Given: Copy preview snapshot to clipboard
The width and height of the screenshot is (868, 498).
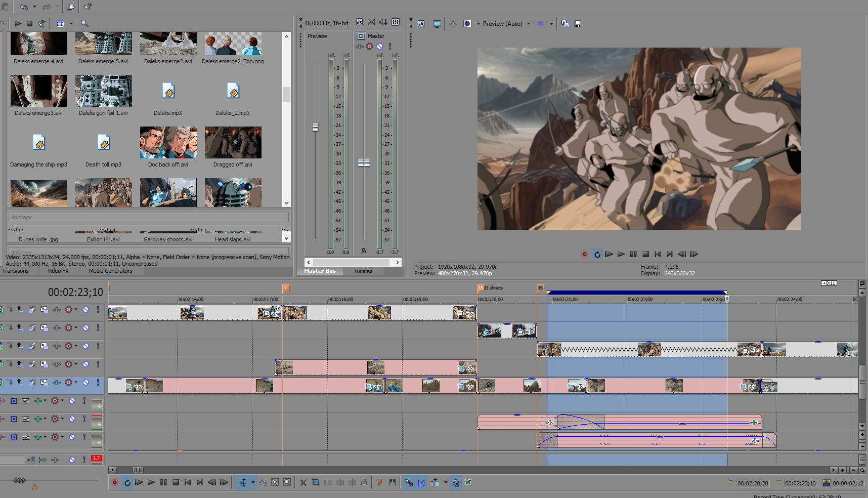Looking at the screenshot, I should pos(565,24).
